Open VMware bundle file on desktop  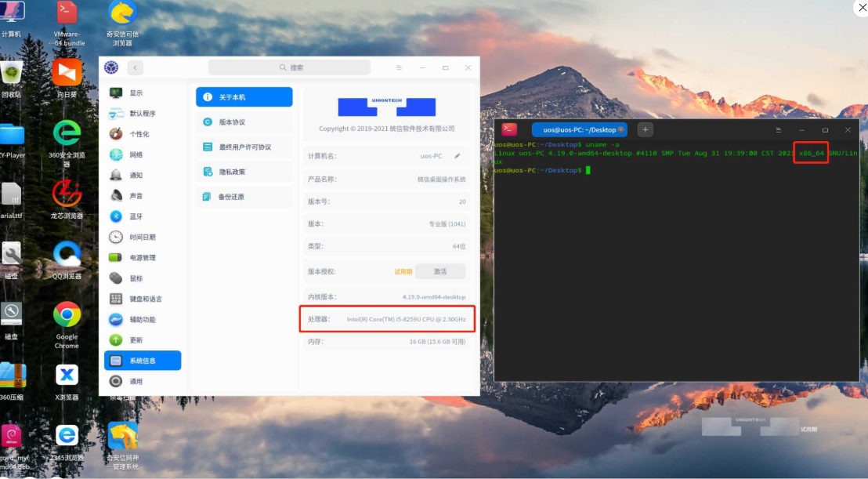[x=67, y=24]
